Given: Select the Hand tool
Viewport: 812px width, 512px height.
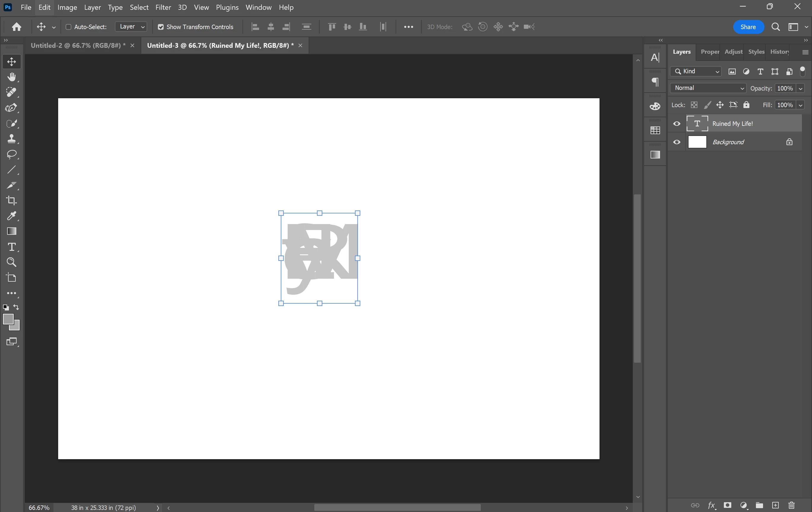Looking at the screenshot, I should pyautogui.click(x=12, y=77).
